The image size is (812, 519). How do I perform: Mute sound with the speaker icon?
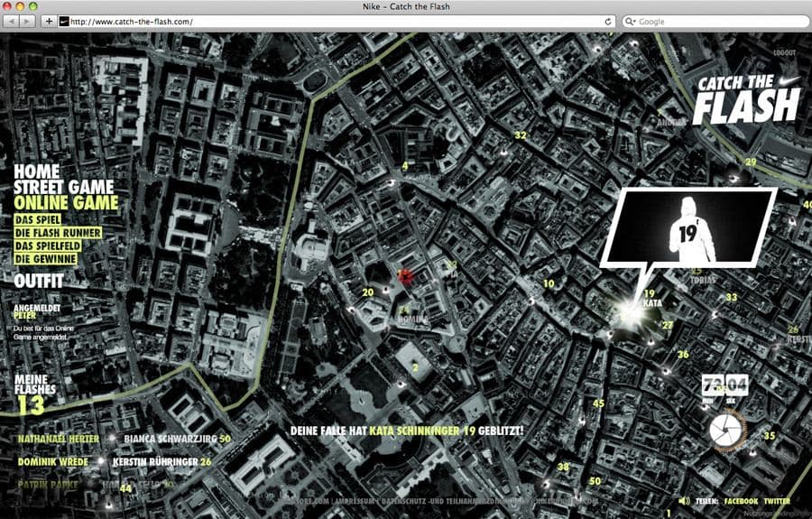(684, 501)
